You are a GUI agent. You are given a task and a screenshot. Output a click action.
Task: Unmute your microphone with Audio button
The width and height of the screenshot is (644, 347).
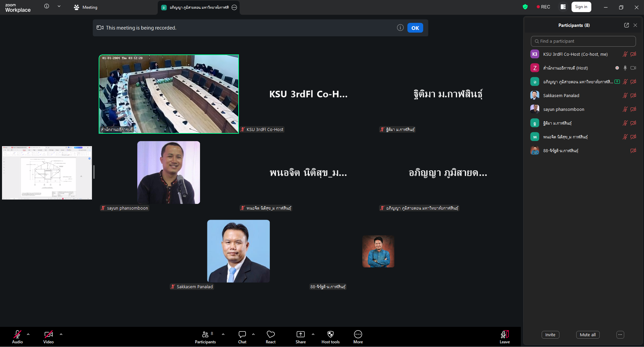click(17, 335)
